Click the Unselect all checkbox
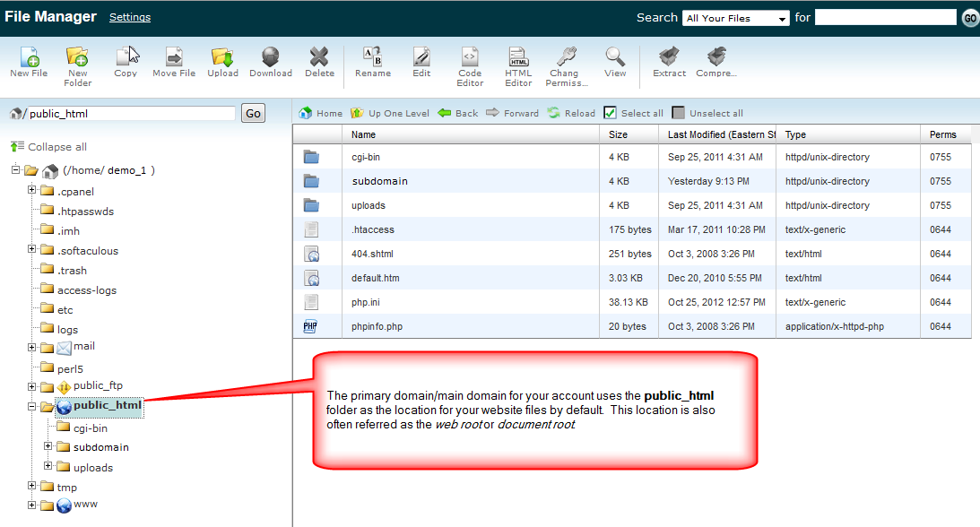Image resolution: width=980 pixels, height=527 pixels. click(679, 113)
